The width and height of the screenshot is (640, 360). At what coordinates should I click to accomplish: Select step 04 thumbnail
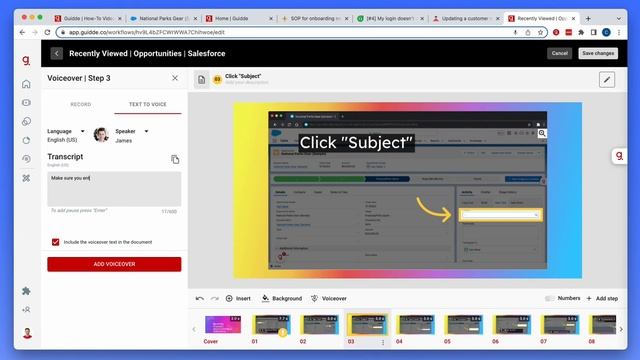tap(416, 324)
